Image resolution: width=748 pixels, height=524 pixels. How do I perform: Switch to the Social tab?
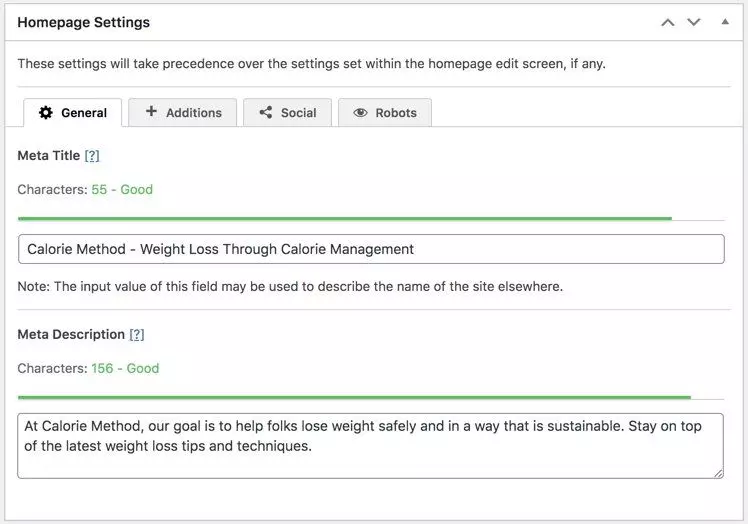point(287,113)
